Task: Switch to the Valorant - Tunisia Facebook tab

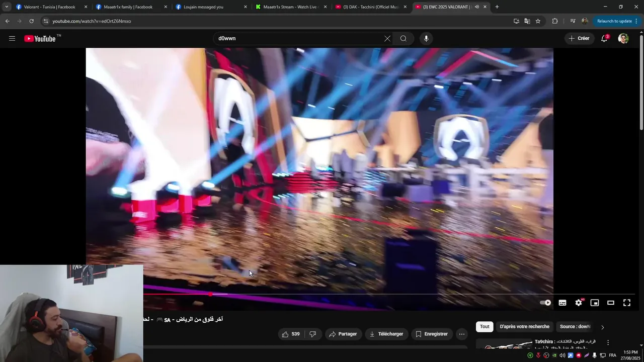Action: click(x=50, y=7)
